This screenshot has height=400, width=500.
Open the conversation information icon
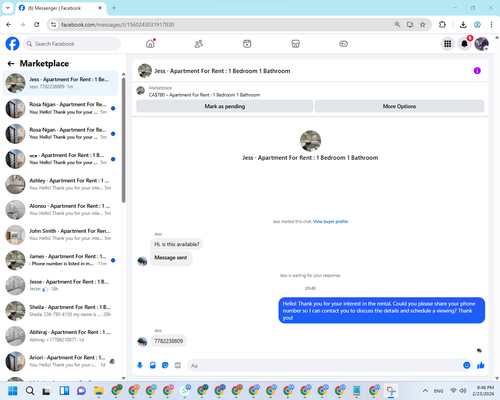(x=477, y=71)
